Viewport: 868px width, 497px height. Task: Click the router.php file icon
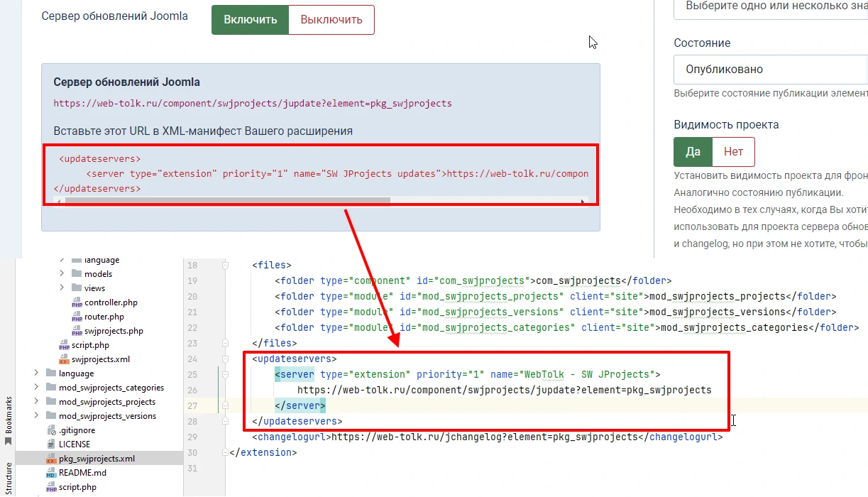(77, 317)
